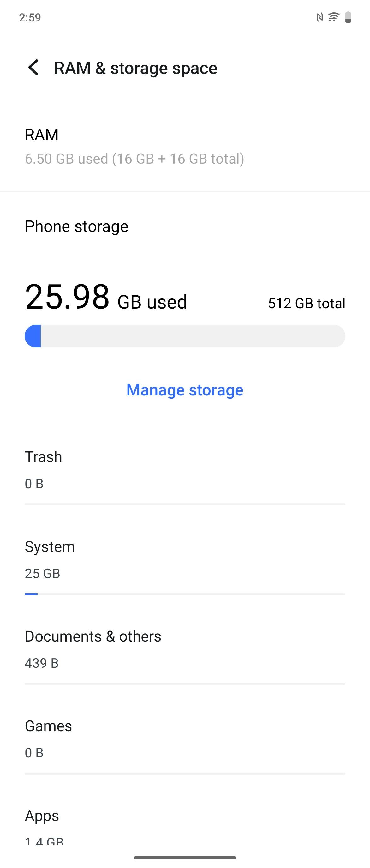Tap the RAM & storage space title
The height and width of the screenshot is (868, 370).
click(x=136, y=68)
